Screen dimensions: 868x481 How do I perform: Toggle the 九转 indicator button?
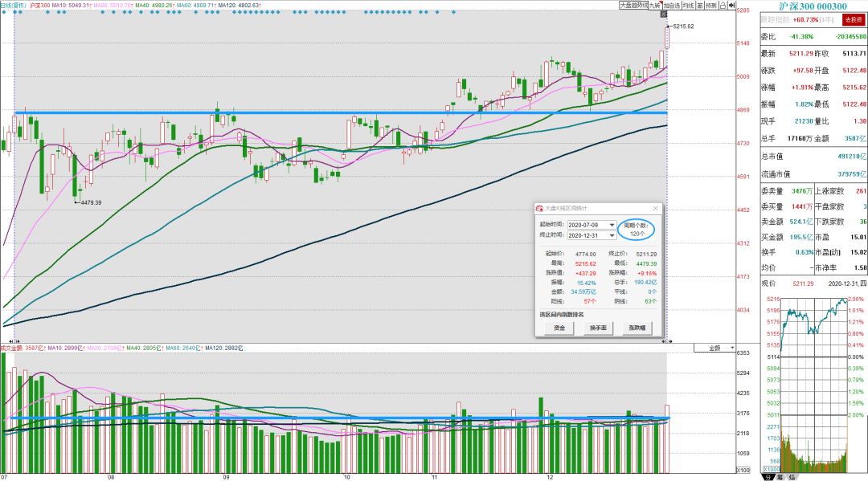(x=656, y=6)
